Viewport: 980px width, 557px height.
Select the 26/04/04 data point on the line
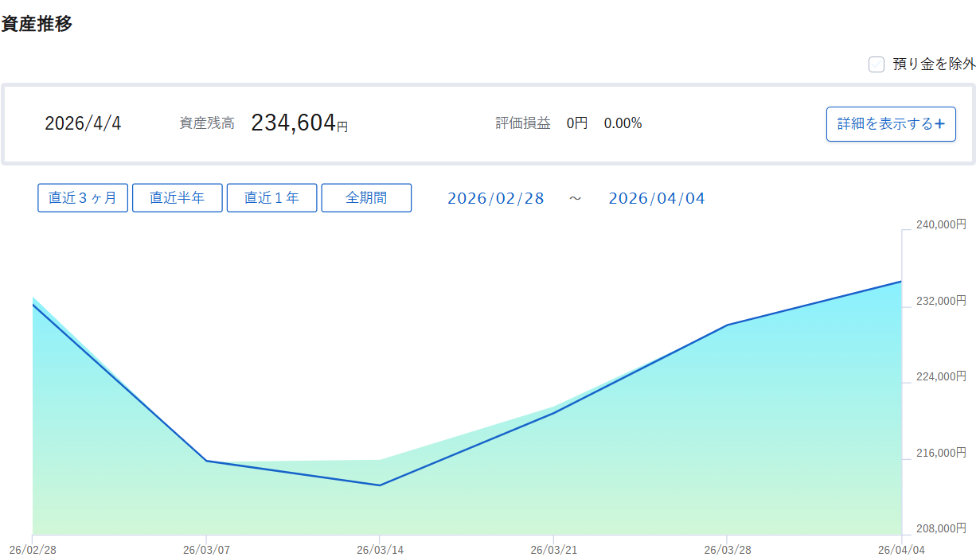coord(900,282)
